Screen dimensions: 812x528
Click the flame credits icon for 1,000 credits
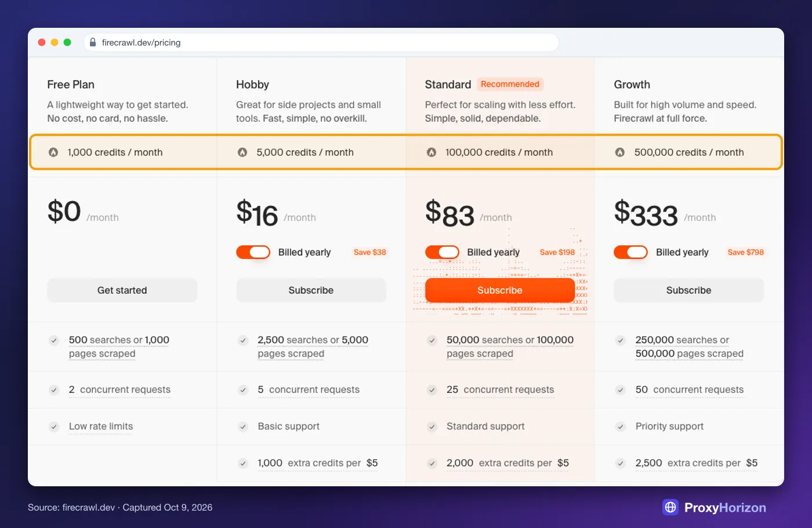(53, 152)
